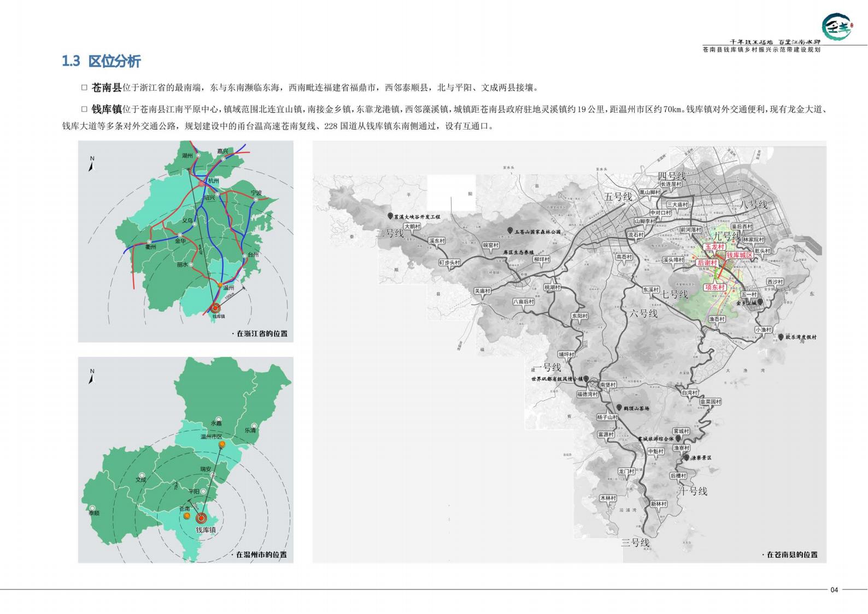This screenshot has width=868, height=614.
Task: Click the 六号线 route label
Action: coord(643,314)
